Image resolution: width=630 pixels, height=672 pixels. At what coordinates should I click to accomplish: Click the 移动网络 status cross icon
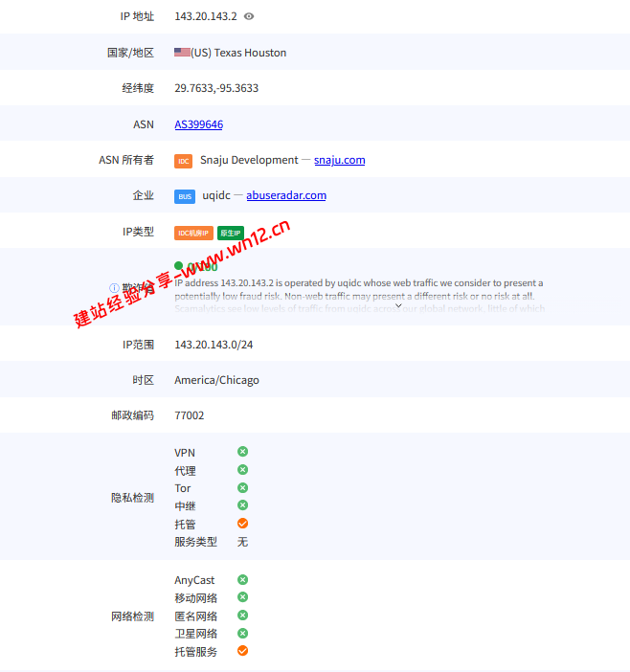tap(242, 597)
